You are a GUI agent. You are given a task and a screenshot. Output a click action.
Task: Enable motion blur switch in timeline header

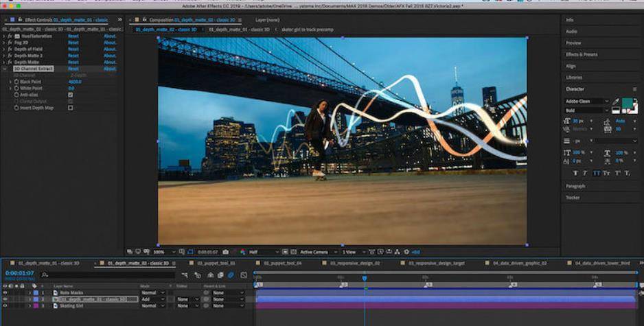231,275
